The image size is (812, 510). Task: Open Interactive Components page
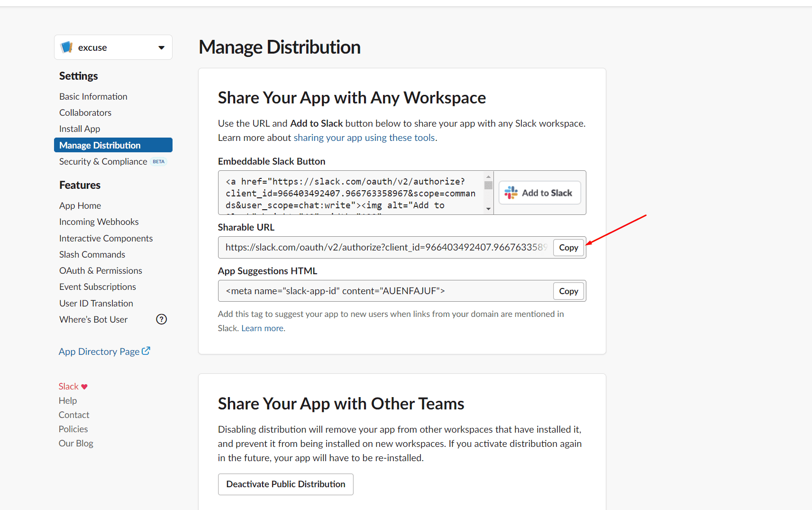coord(106,238)
